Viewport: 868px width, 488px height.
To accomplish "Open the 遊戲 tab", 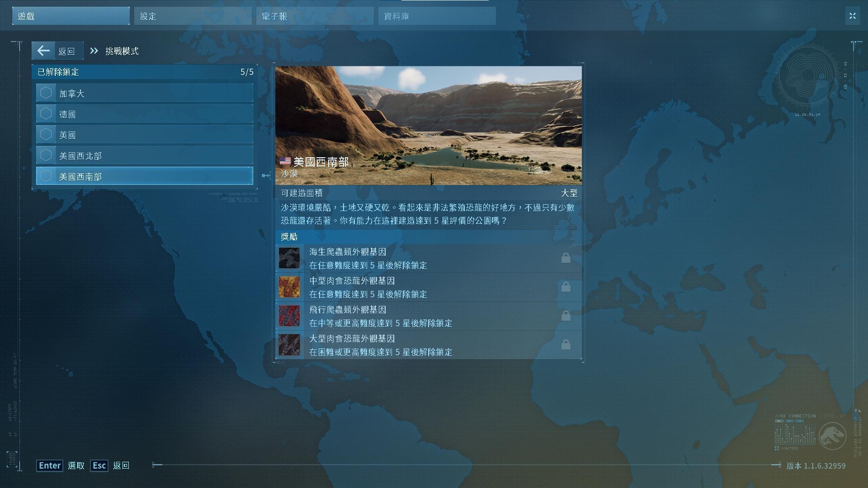I will click(71, 16).
